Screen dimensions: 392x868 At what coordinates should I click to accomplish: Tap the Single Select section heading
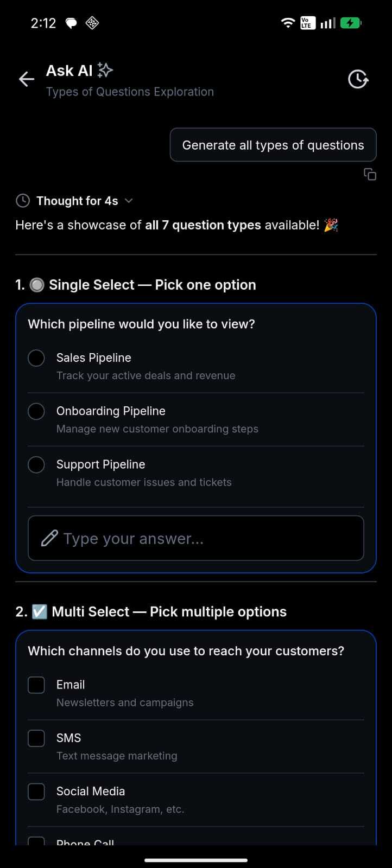tap(136, 285)
